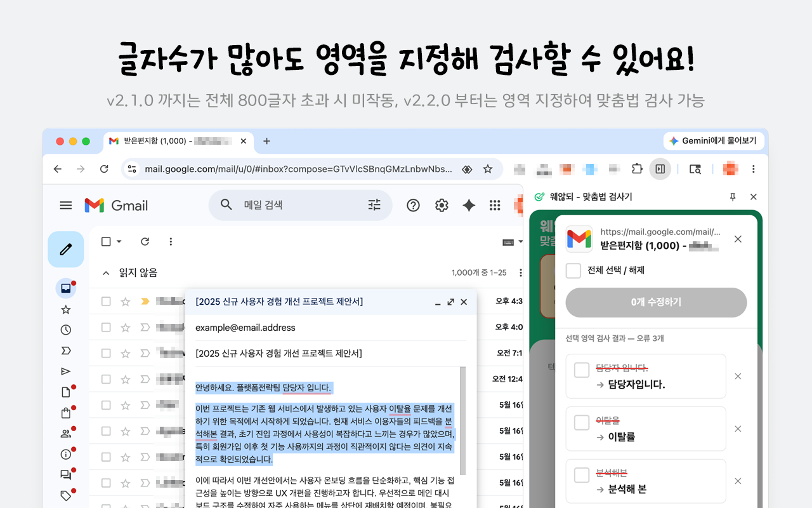Open Snoozed clock icon in sidebar
This screenshot has height=508, width=812.
tap(65, 330)
